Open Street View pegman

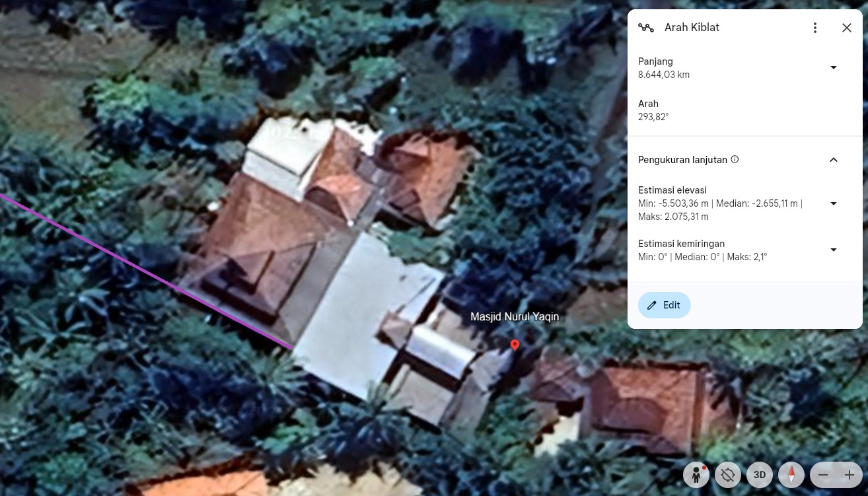(x=696, y=474)
